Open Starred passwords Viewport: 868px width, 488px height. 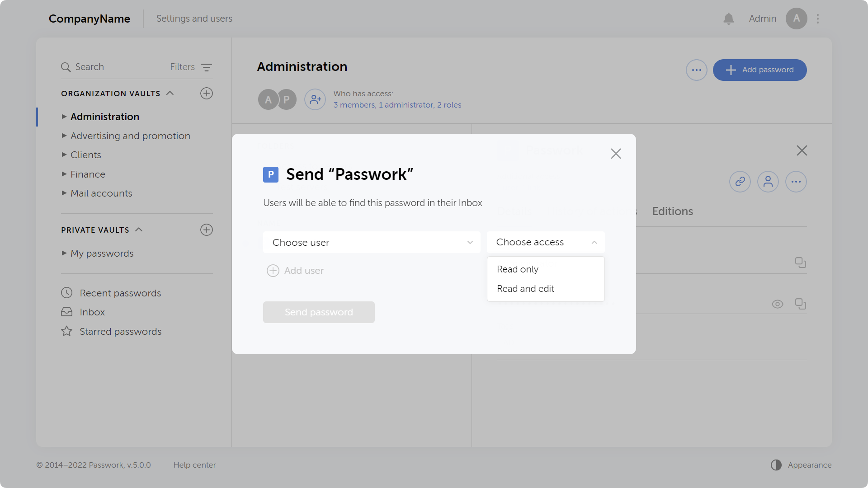[x=120, y=332]
